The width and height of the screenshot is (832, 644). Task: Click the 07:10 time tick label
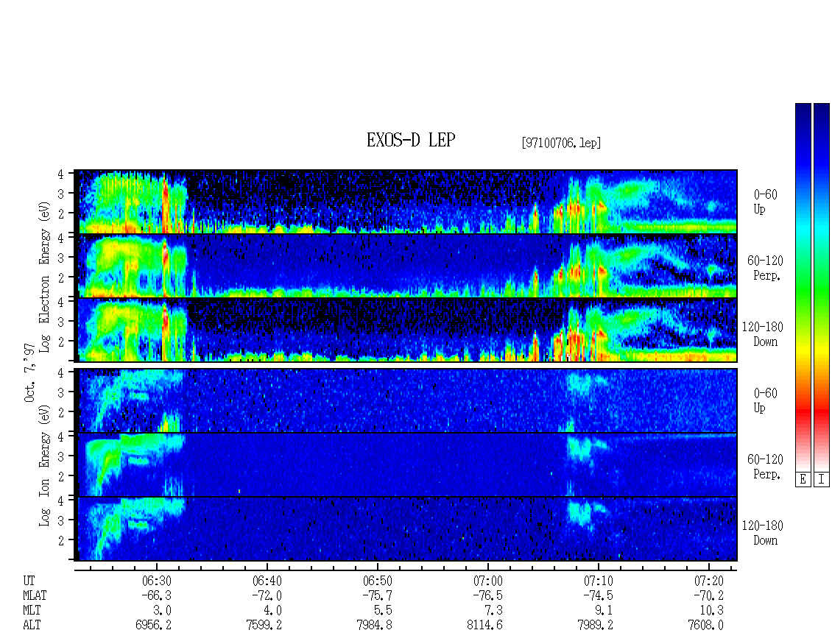[x=598, y=581]
